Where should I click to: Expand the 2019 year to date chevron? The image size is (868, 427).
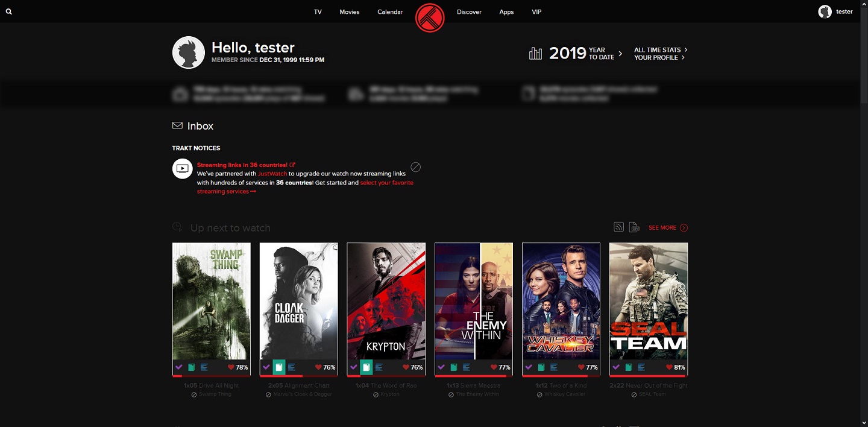tap(620, 54)
